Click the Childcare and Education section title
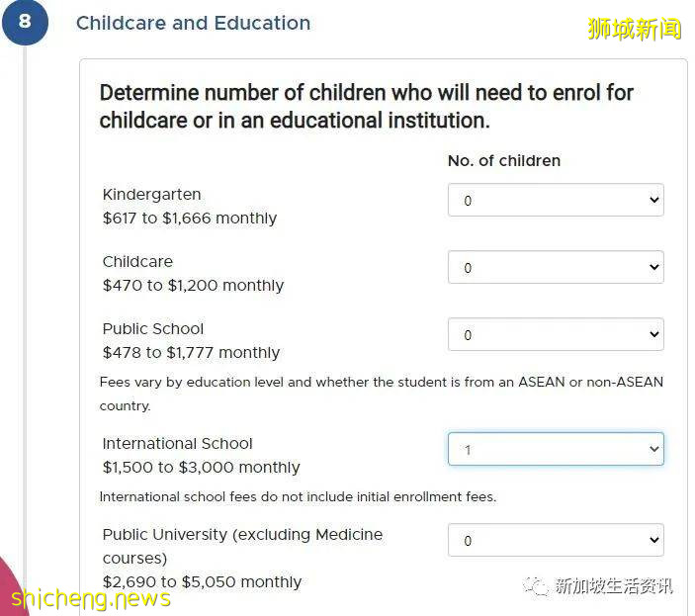Viewport: 695px width, 616px height. click(193, 23)
